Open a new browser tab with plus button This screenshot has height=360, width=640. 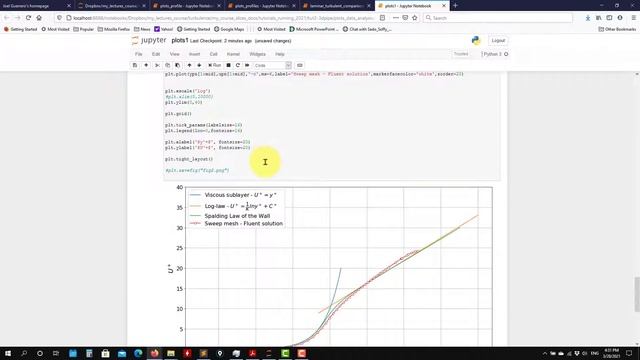[456, 6]
